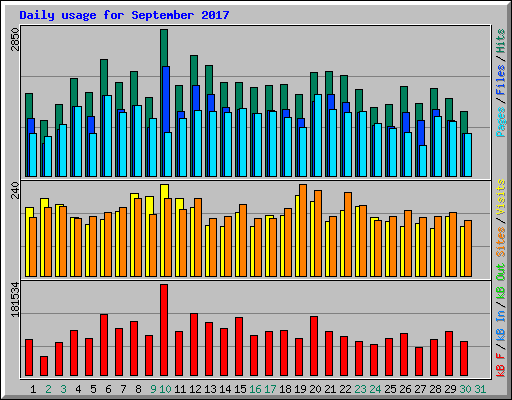Click the cyan Pages bar on day 20
The width and height of the screenshot is (512, 400).
(318, 135)
